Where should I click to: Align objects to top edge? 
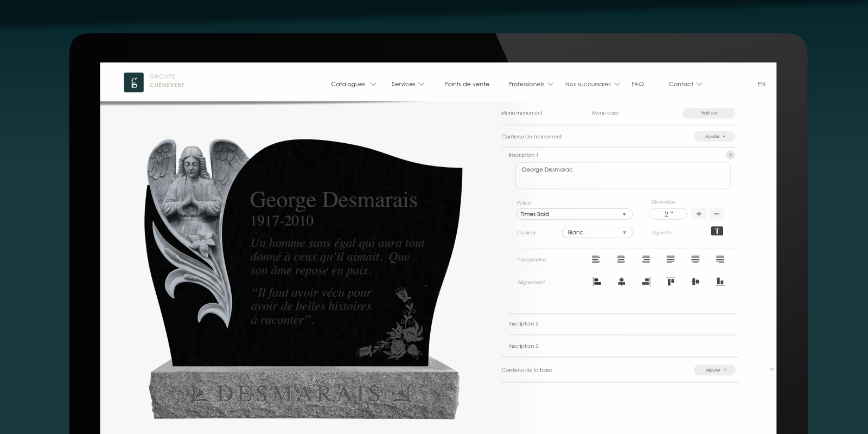coord(671,282)
